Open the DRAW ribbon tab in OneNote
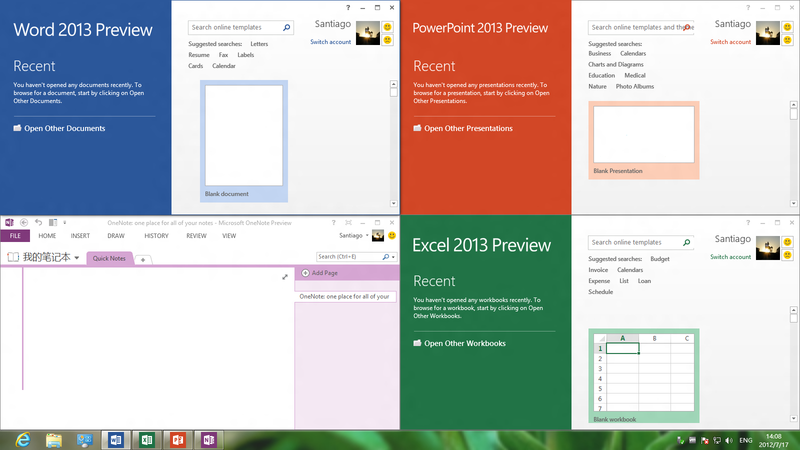This screenshot has height=450, width=800. (x=116, y=236)
